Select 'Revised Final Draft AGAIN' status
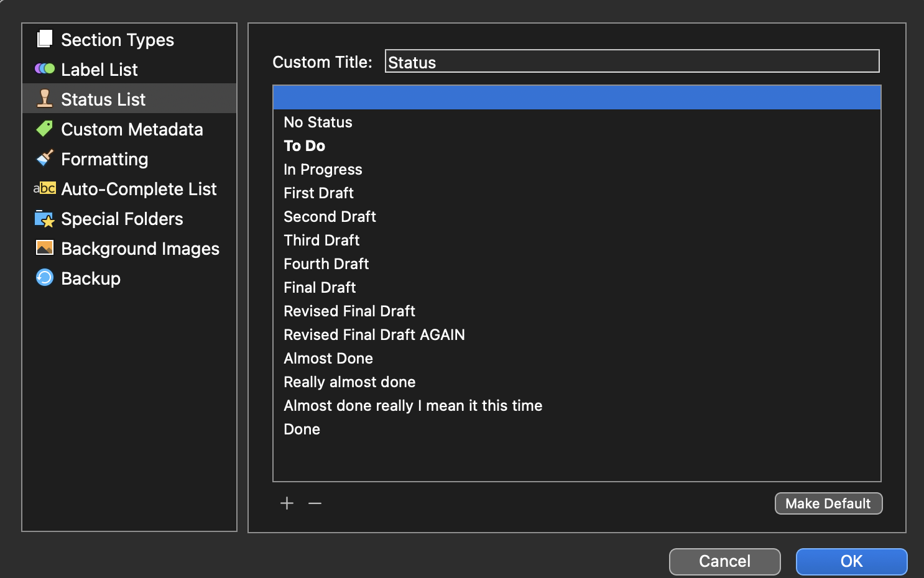Screen dimensions: 924x578 coord(577,334)
